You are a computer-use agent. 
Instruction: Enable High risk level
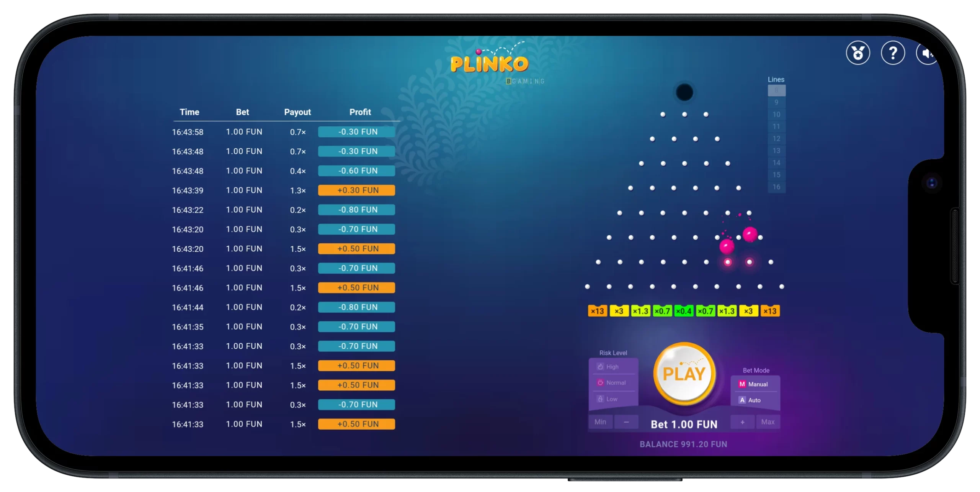tap(612, 366)
